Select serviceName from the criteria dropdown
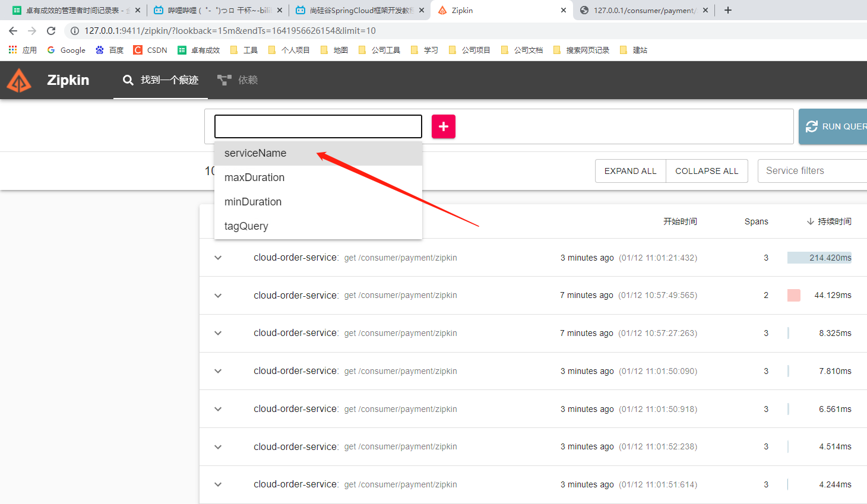The width and height of the screenshot is (867, 504). [x=318, y=153]
